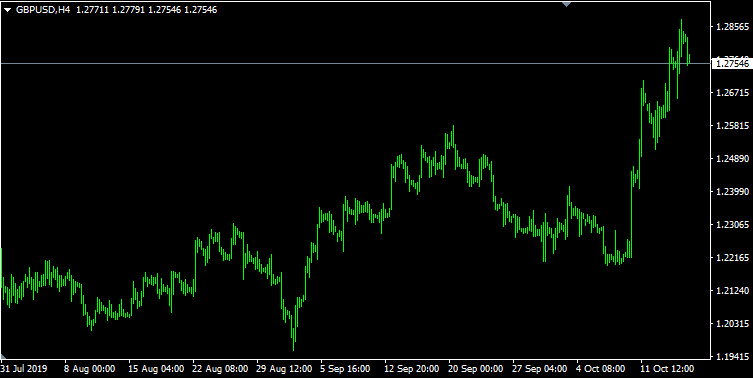Click the GBPUSD,H4 chart title text
Screen dimensions: 753x378
pos(43,10)
